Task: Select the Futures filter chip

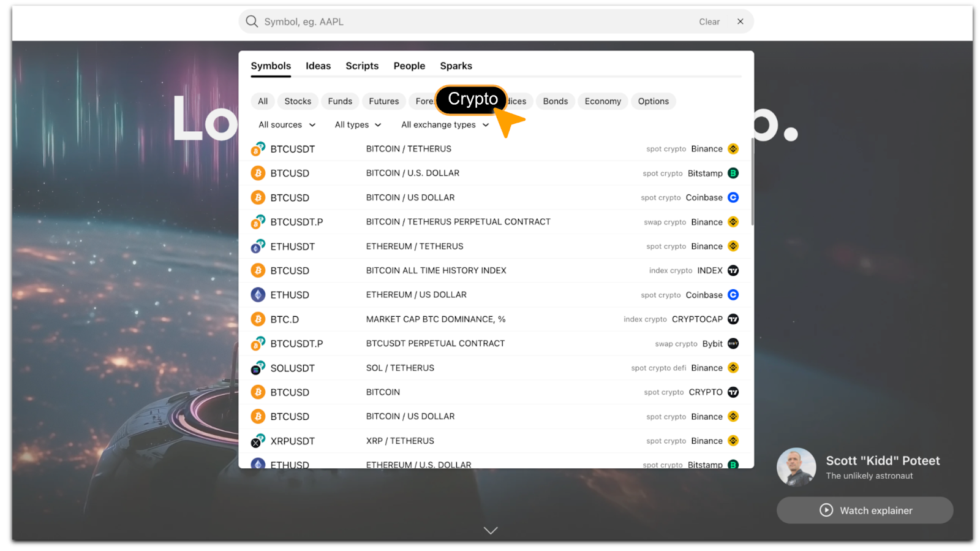Action: coord(383,101)
